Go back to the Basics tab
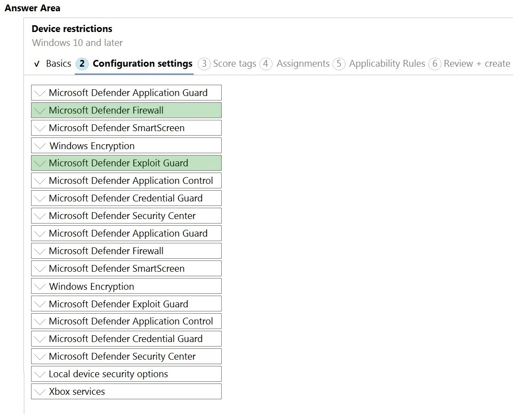 click(x=53, y=64)
